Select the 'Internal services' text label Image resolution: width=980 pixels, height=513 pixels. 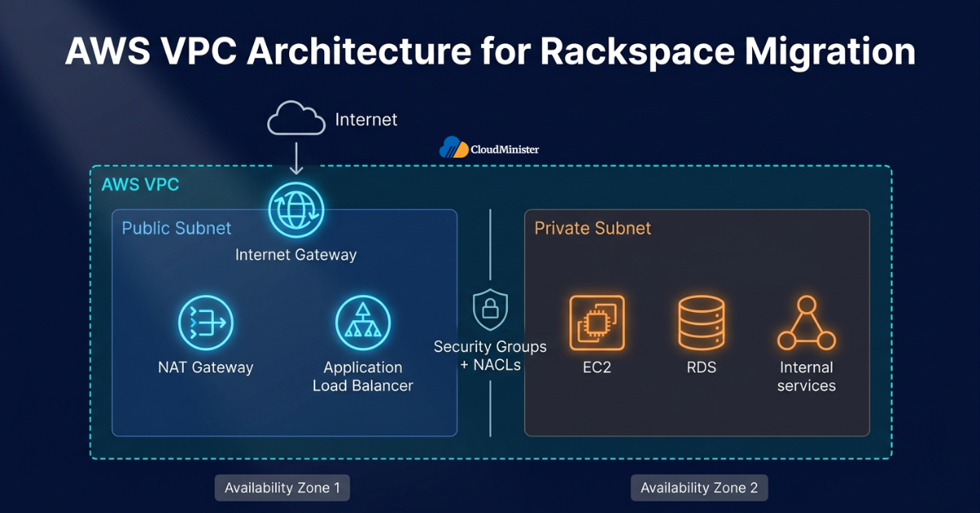pos(806,377)
